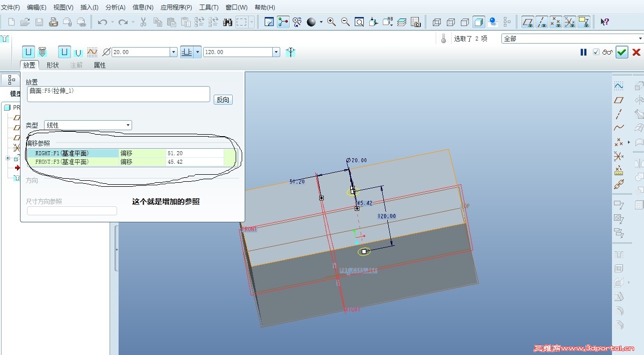Select the standard threaded hole icon
Screen dimensions: 644x355
[x=43, y=52]
